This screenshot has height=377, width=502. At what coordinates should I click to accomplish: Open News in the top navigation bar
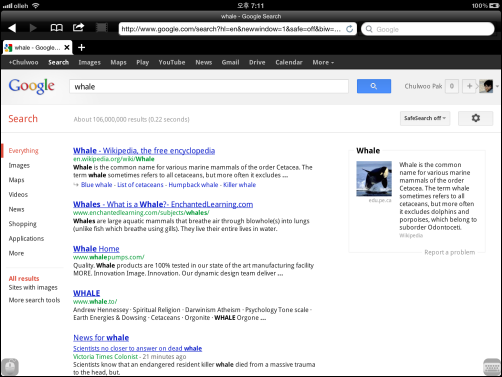(204, 62)
